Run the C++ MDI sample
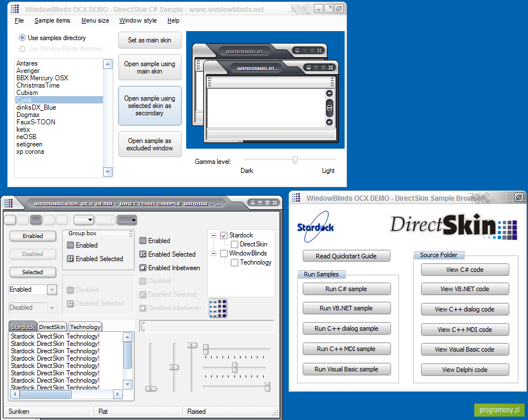The height and width of the screenshot is (420, 528). pos(346,349)
